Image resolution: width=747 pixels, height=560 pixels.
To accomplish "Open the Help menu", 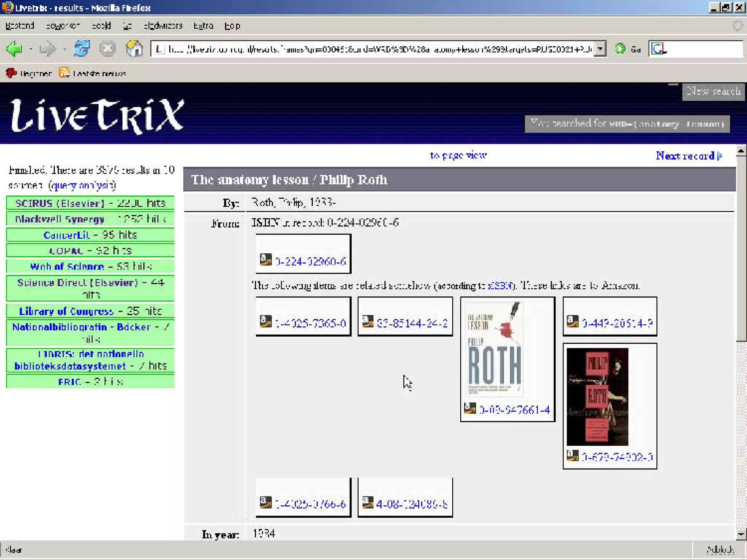I will 232,26.
